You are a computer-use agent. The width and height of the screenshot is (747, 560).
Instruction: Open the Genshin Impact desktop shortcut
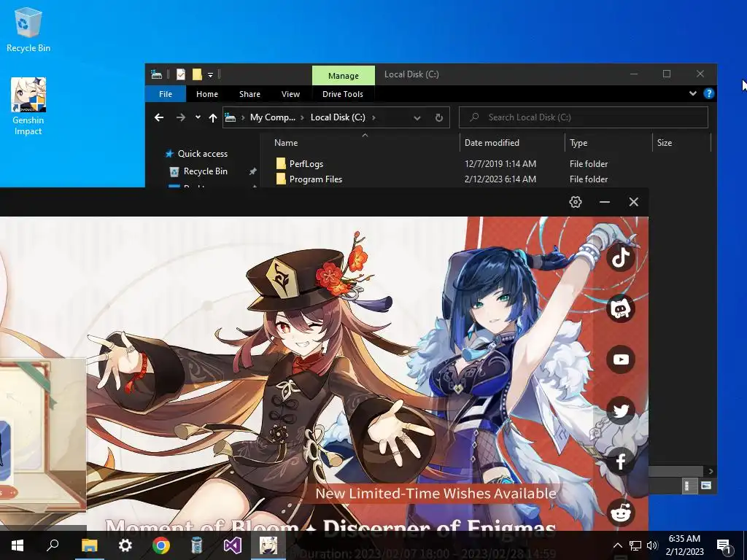(28, 106)
